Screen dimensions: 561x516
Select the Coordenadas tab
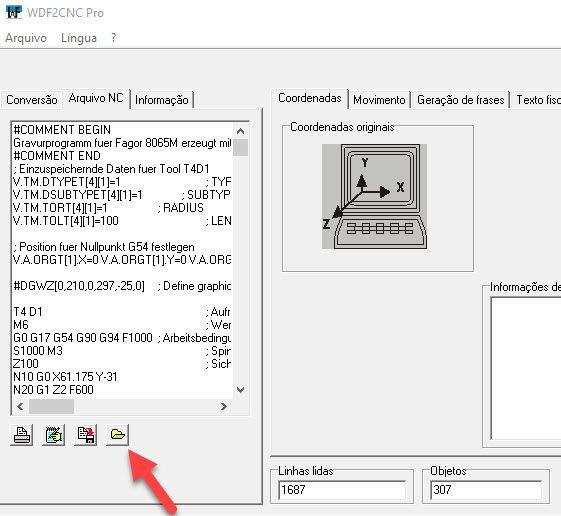click(x=309, y=98)
